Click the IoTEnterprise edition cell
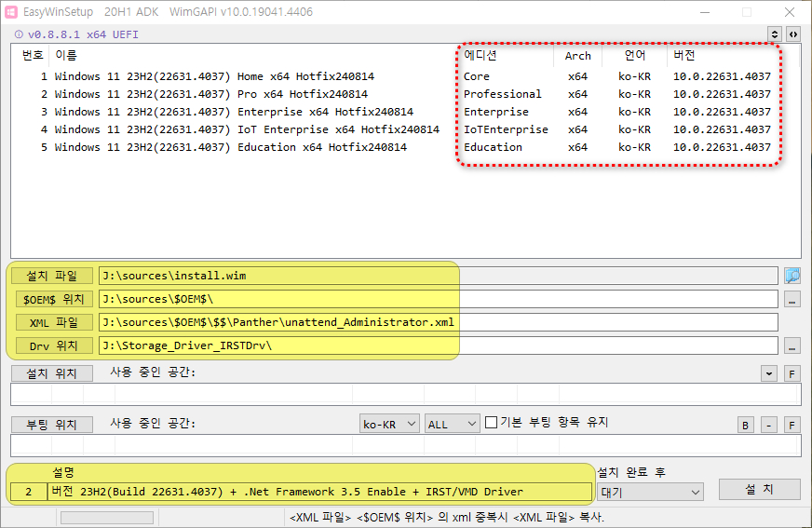Screen dimensions: 812x528 point(506,129)
